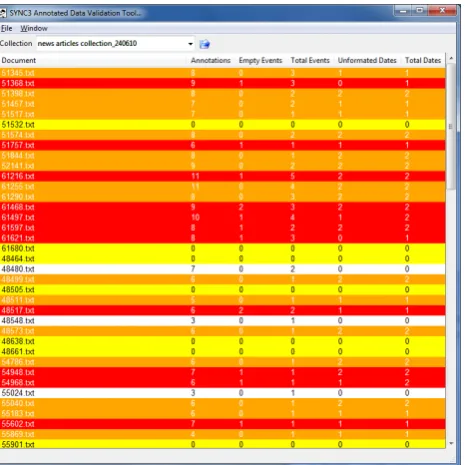Sort by the Total Events column header
This screenshot has width=465, height=465.
coord(310,60)
